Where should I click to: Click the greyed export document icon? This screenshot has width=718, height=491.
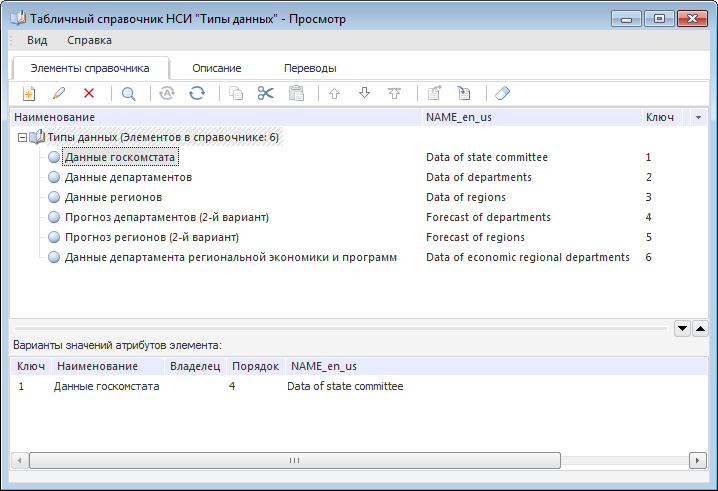coord(435,93)
